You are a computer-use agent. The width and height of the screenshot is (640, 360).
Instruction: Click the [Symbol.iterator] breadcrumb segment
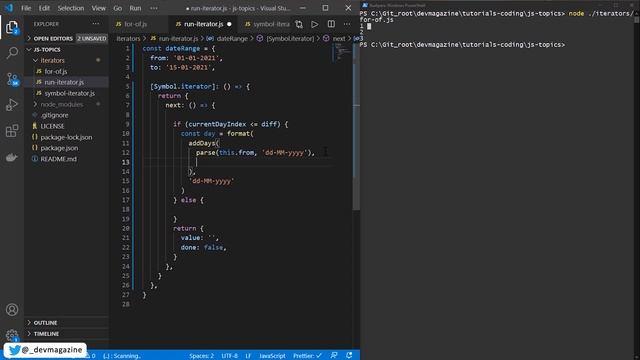(x=290, y=38)
